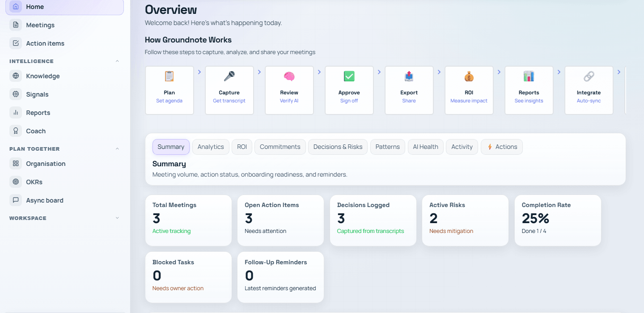
Task: Open the Commitments tab
Action: point(280,147)
